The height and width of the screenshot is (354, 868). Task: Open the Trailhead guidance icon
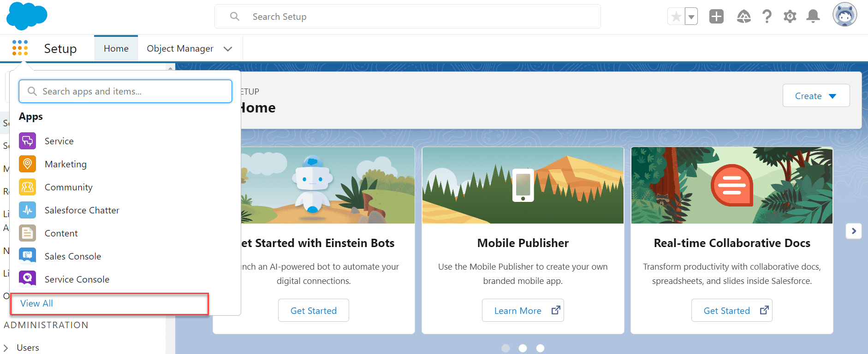(x=744, y=17)
